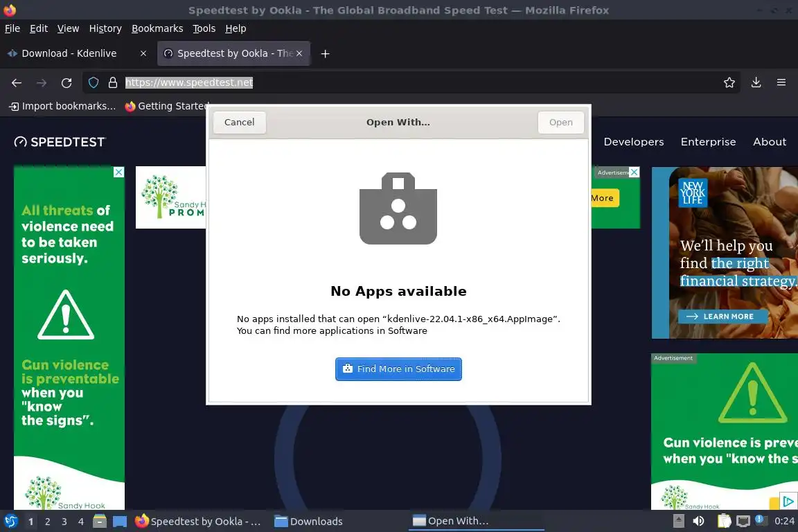Open Developers navigation link

coord(634,142)
